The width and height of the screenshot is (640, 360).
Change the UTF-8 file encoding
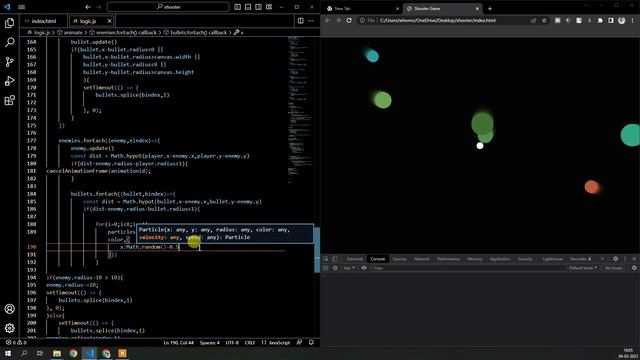232,342
